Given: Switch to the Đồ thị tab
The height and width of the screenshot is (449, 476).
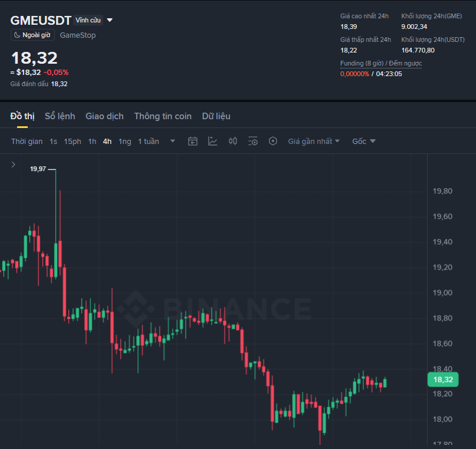Looking at the screenshot, I should point(22,116).
